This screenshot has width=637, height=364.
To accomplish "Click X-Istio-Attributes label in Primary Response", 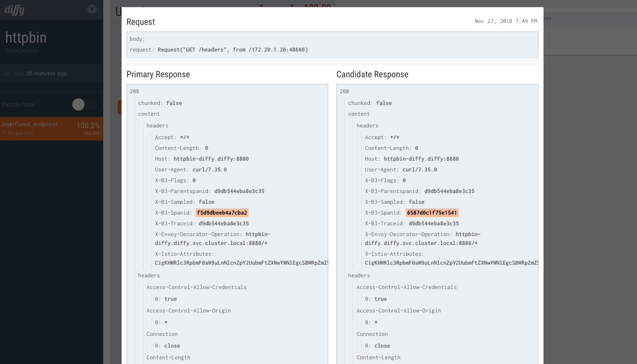I will 184,254.
